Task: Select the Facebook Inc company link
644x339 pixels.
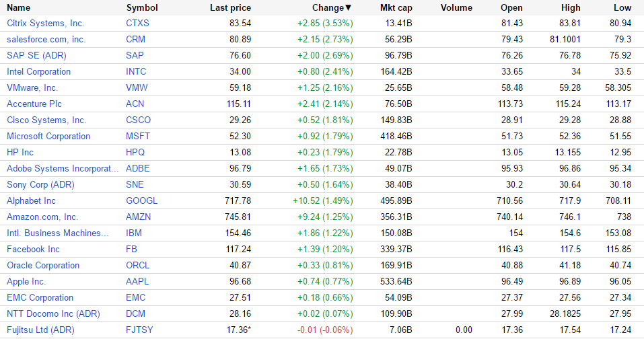Action: click(x=33, y=249)
